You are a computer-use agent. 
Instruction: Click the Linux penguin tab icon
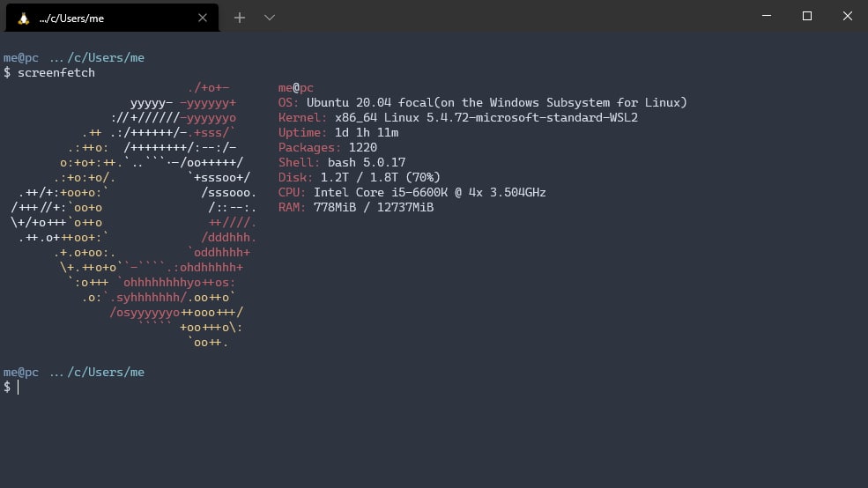[x=23, y=18]
